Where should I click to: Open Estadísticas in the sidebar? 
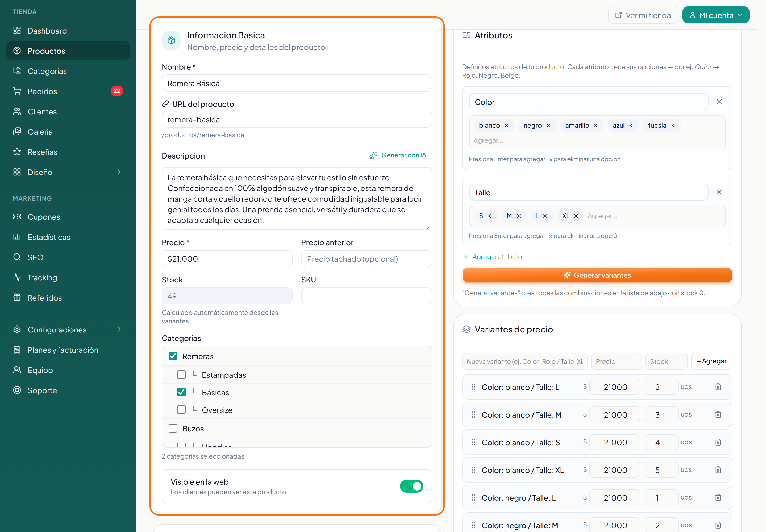pyautogui.click(x=68, y=237)
